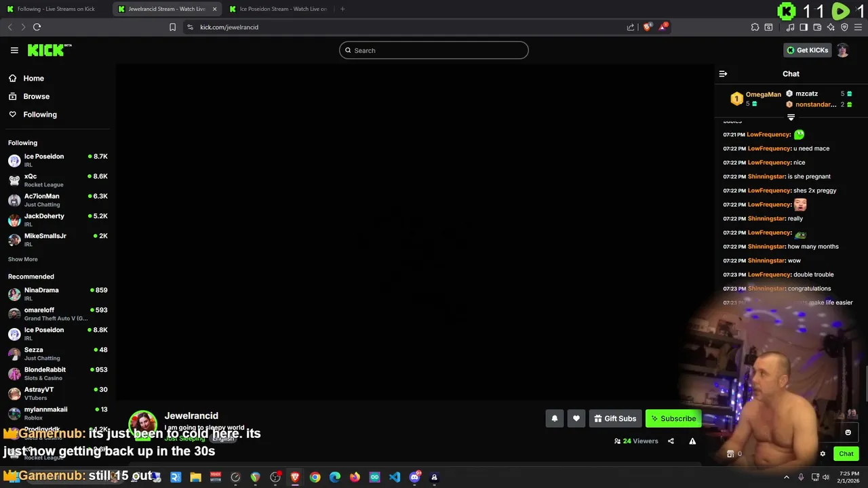Open Brave Shields lion icon

(x=648, y=27)
